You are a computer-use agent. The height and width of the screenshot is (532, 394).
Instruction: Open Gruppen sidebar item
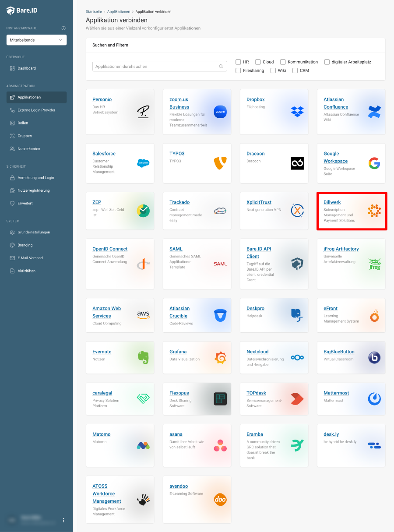pos(36,136)
